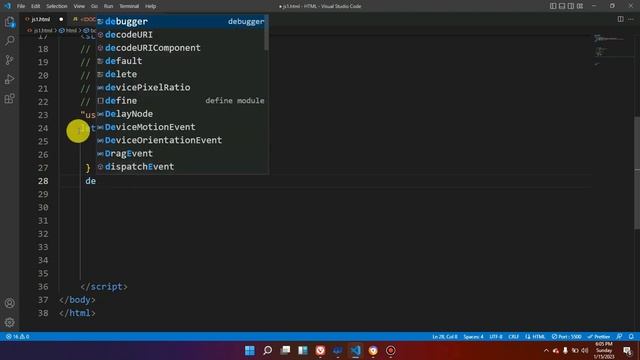The height and width of the screenshot is (360, 640).
Task: Open the Extensions view
Action: pyautogui.click(x=9, y=98)
